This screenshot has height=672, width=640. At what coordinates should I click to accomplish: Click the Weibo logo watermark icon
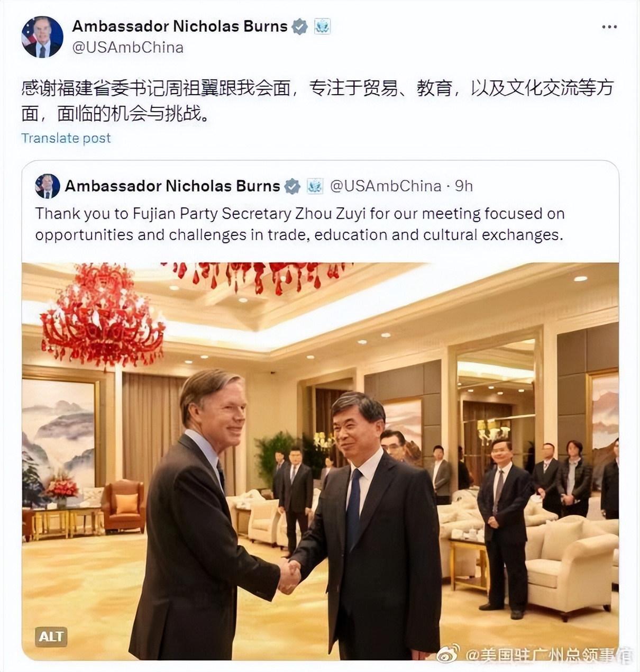tap(449, 655)
